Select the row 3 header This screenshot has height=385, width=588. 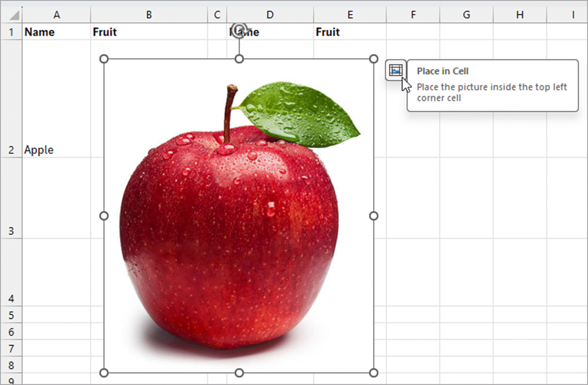pos(11,198)
